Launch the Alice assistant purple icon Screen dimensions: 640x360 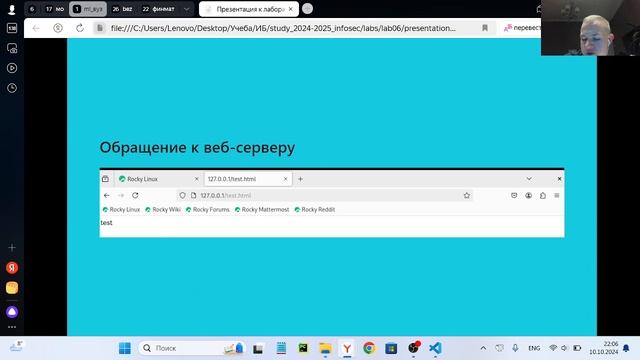click(x=12, y=312)
